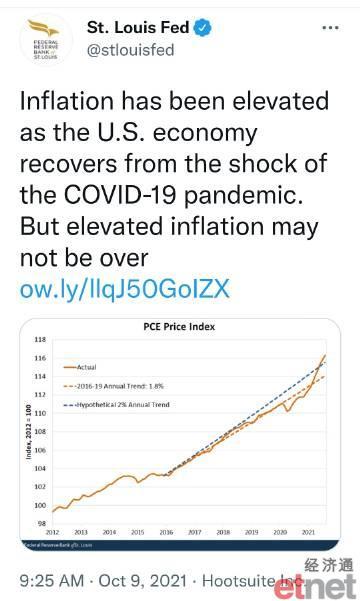This screenshot has width=360, height=601.
Task: Open the ow.ly/IlqJ50GoIZX link
Action: point(125,289)
